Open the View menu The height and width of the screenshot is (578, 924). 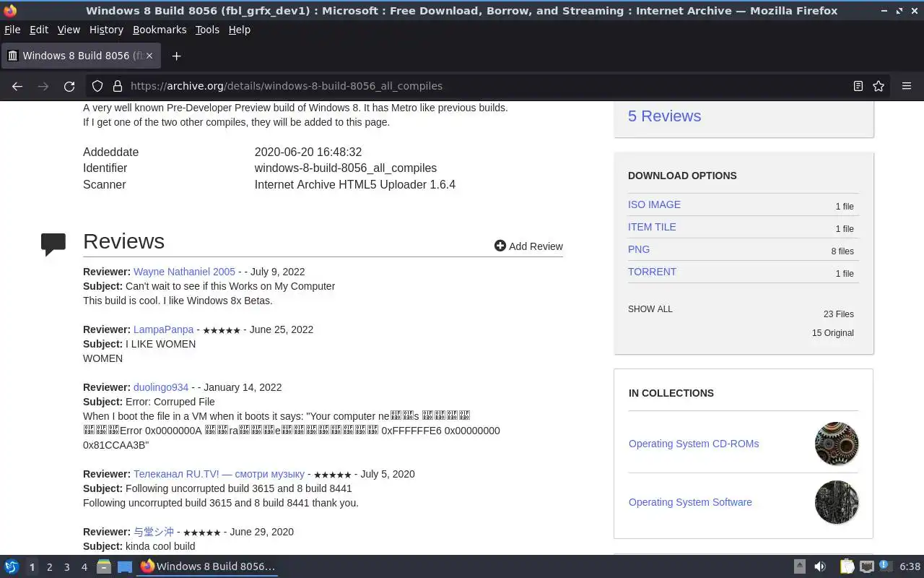[69, 30]
